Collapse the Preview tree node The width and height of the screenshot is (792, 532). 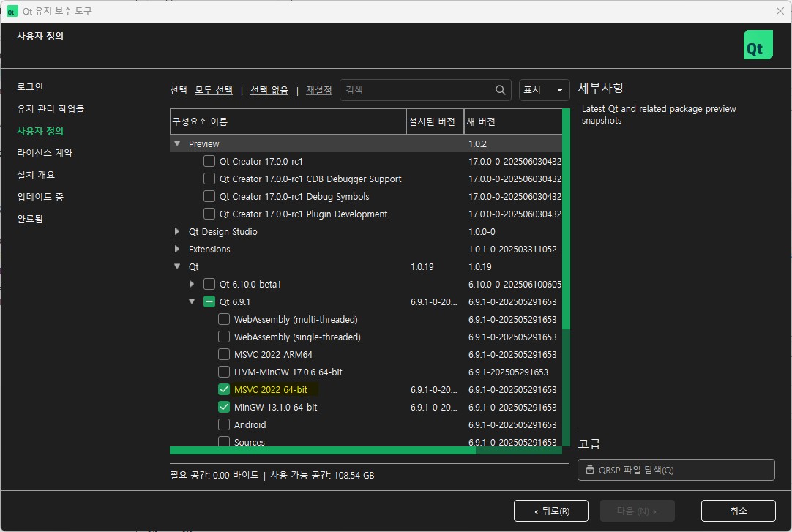[x=177, y=144]
